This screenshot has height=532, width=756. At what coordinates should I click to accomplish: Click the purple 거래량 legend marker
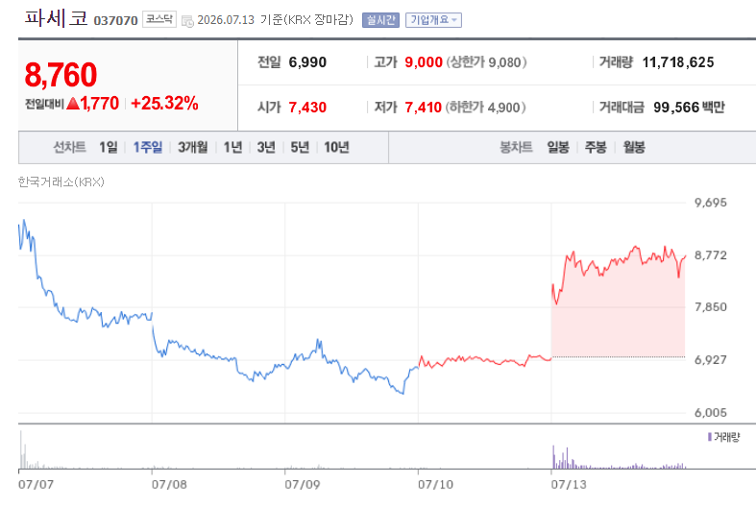click(710, 437)
